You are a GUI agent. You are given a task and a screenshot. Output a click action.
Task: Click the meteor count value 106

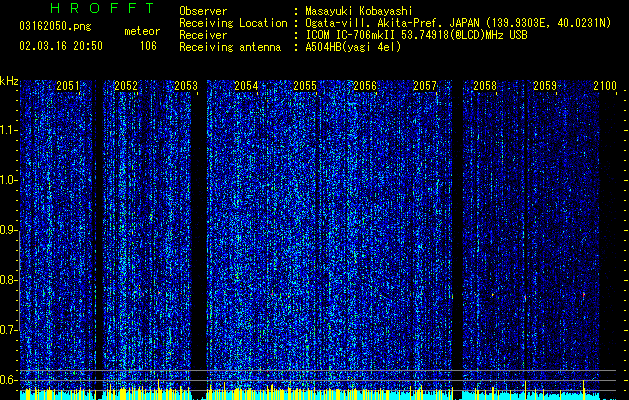pos(148,46)
